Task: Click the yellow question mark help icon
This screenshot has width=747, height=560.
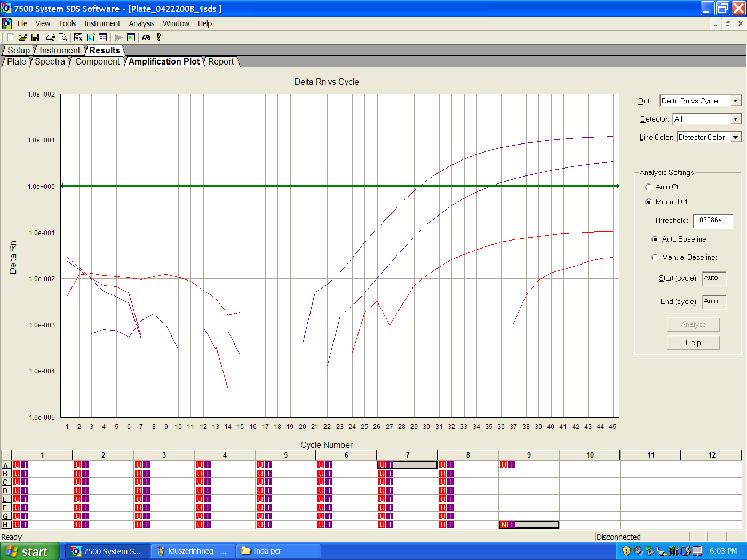Action: click(x=158, y=37)
